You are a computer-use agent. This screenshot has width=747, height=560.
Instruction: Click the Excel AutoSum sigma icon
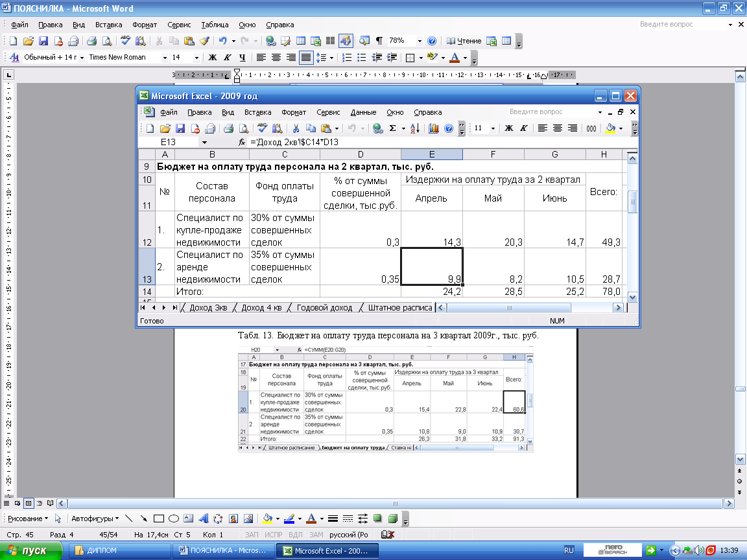tap(393, 128)
